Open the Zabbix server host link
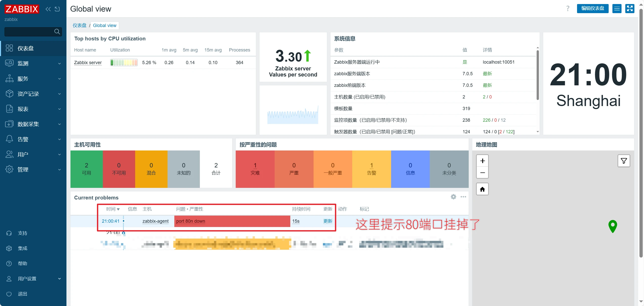644x306 pixels. point(88,62)
